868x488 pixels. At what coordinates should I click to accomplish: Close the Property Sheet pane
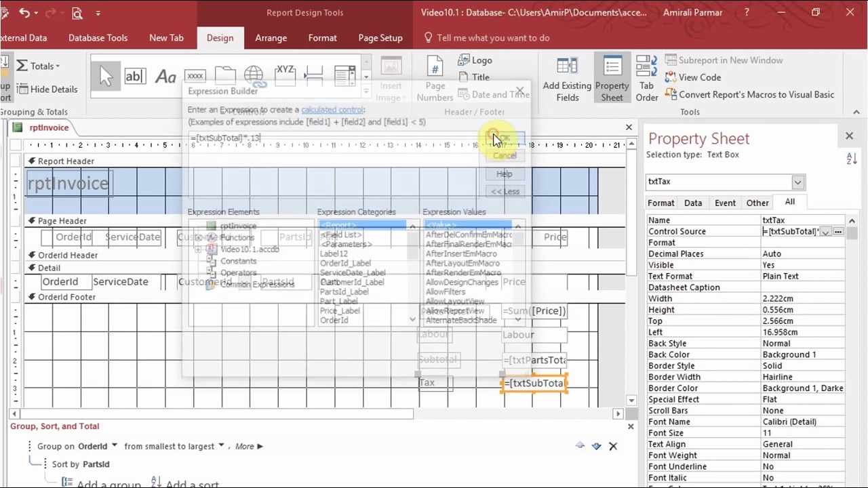coord(849,136)
